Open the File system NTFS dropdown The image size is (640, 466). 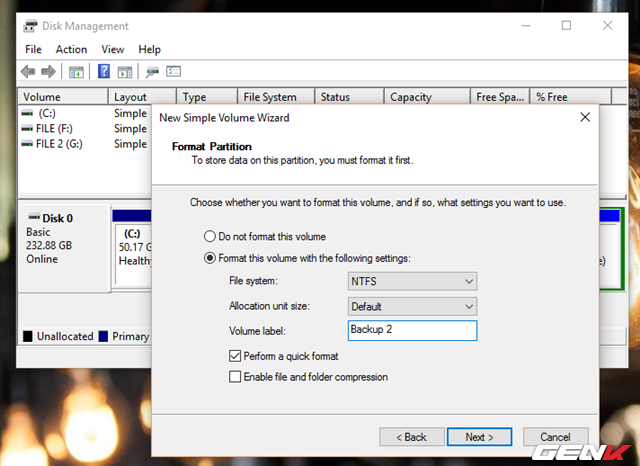click(x=412, y=282)
